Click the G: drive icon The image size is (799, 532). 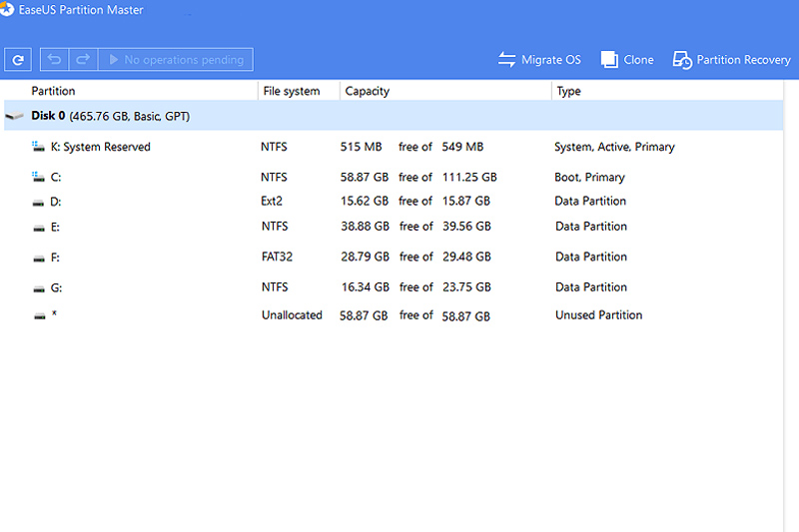(x=39, y=289)
